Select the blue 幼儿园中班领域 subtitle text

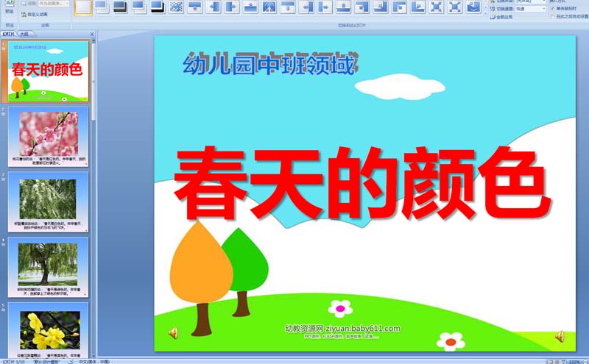point(270,64)
